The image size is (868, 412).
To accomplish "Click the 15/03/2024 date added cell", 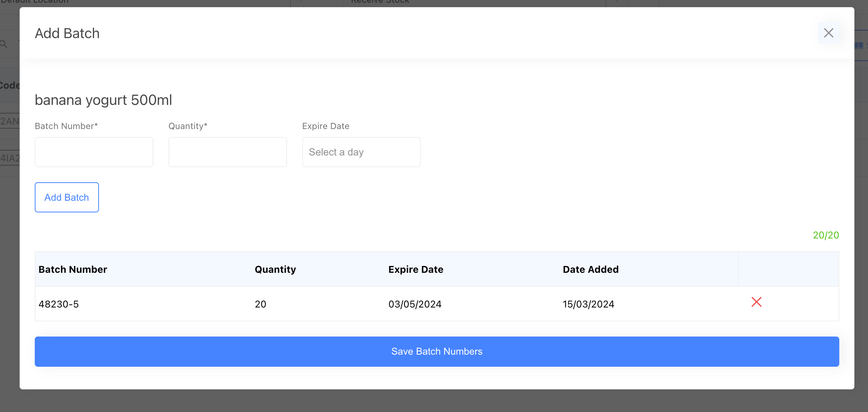I will [588, 304].
